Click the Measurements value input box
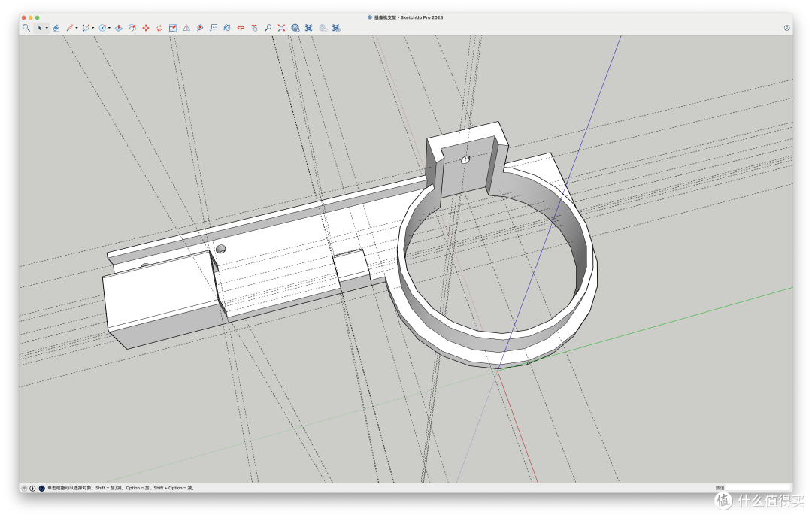 758,488
